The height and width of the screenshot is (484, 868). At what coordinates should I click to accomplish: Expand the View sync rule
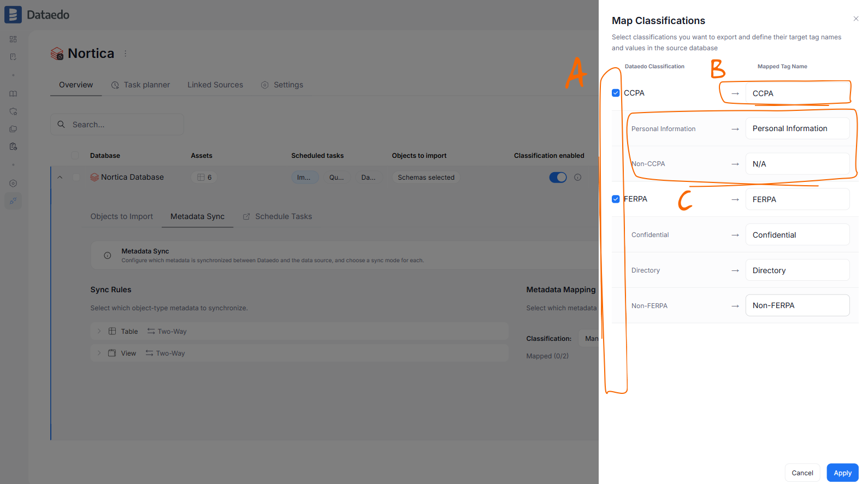(99, 353)
